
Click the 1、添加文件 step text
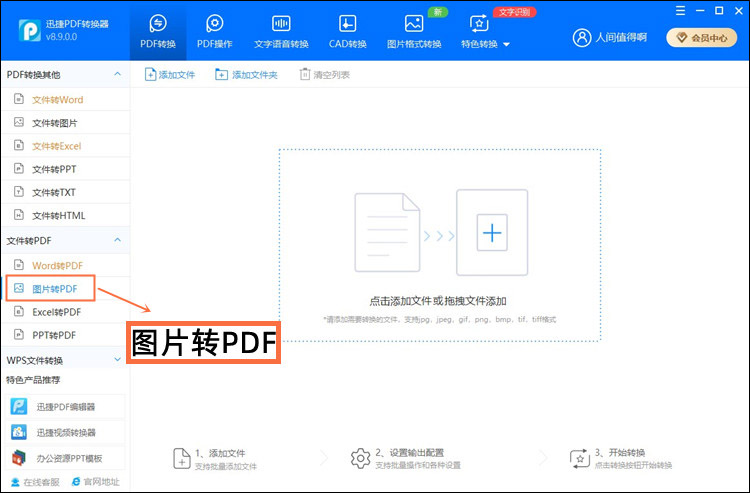pos(221,453)
